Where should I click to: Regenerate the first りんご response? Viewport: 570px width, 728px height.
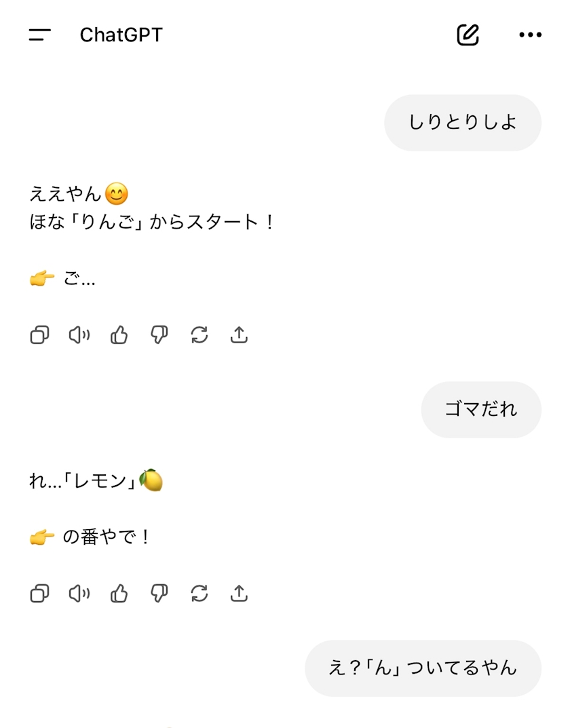pos(199,334)
